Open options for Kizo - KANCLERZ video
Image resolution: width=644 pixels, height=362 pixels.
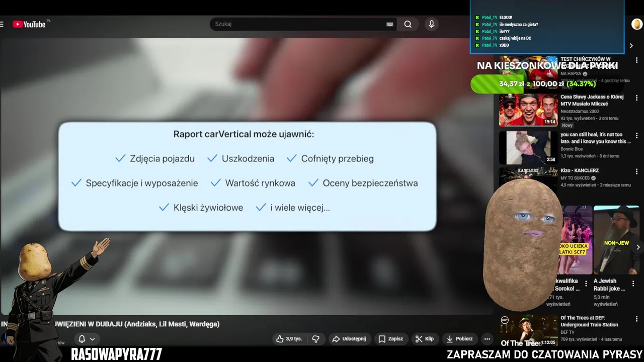(x=636, y=171)
